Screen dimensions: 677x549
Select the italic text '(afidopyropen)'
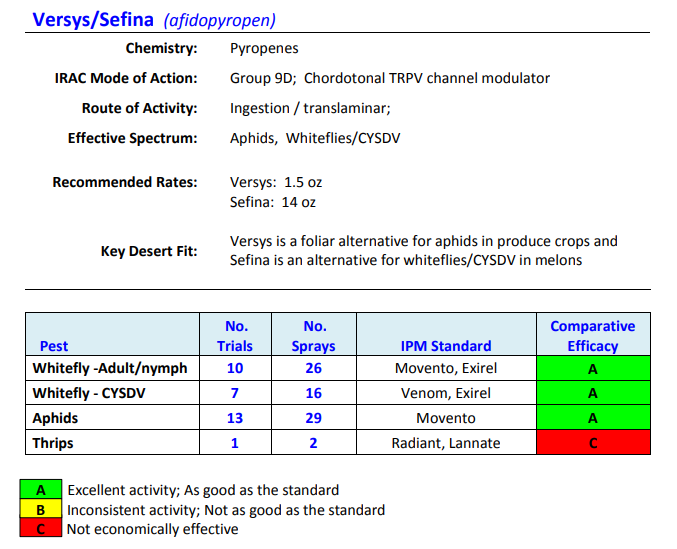[219, 20]
